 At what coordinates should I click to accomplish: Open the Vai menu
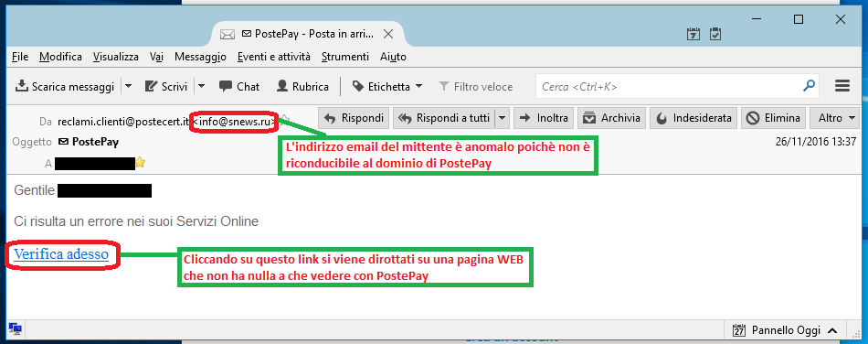pyautogui.click(x=156, y=57)
